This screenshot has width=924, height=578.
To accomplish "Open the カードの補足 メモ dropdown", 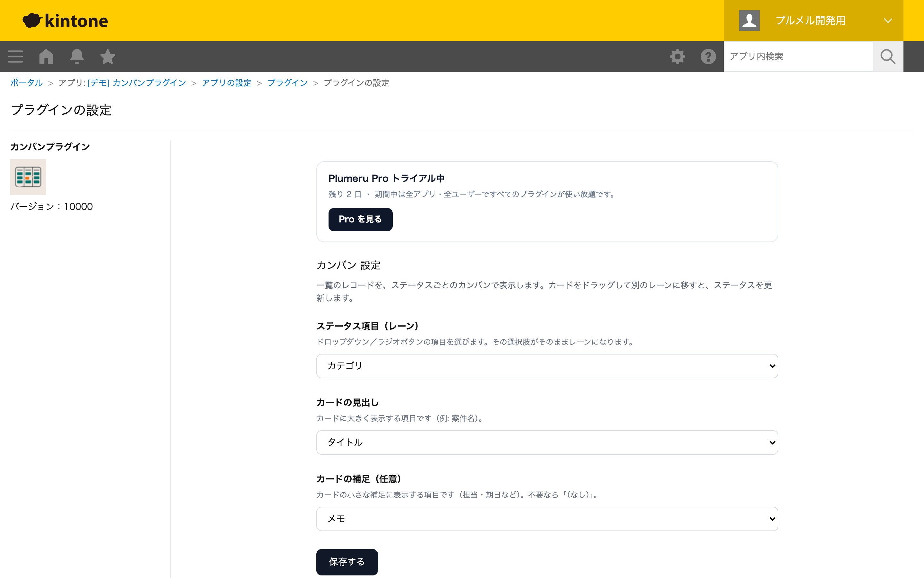I will click(x=547, y=519).
